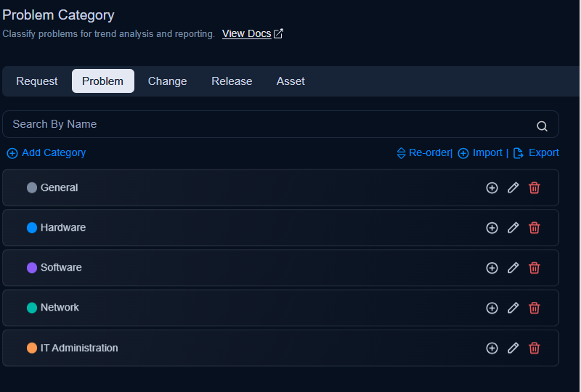Add subcategory under IT Administration row
This screenshot has width=581, height=392.
click(492, 348)
